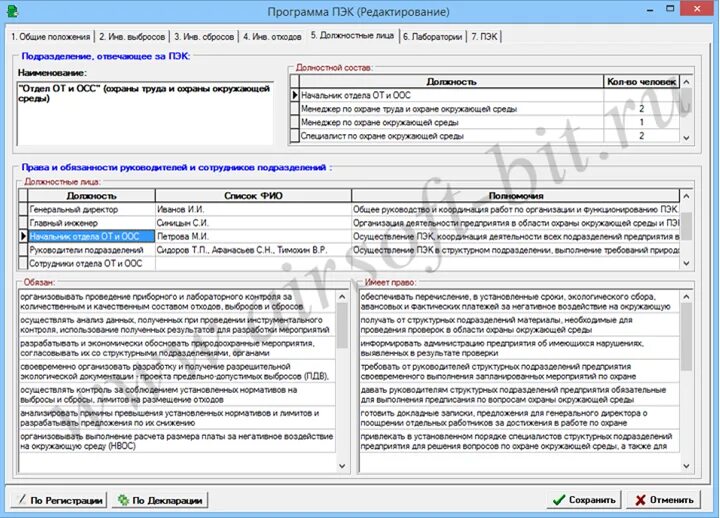720x518 pixels.
Task: Click scroll up arrow in Обязан list
Action: pyautogui.click(x=342, y=297)
